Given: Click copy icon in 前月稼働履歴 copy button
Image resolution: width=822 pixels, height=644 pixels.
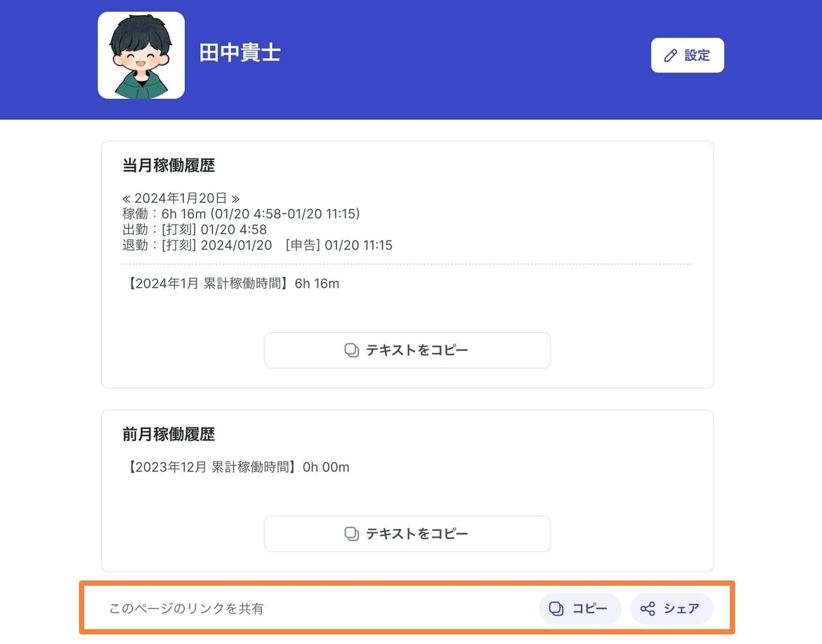Looking at the screenshot, I should tap(351, 534).
